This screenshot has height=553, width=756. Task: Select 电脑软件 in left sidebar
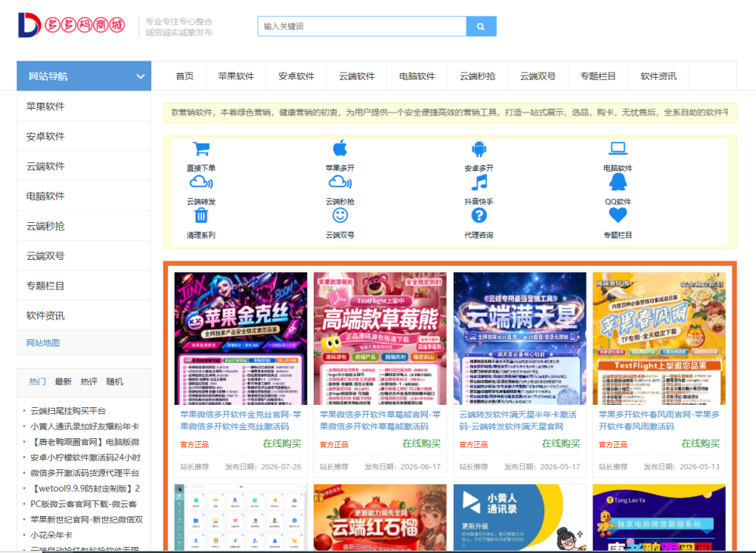(84, 196)
